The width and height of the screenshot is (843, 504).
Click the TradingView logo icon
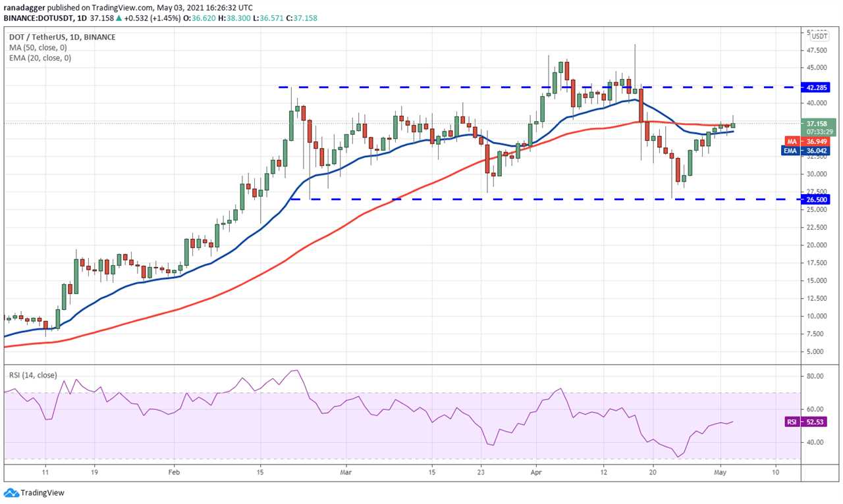[x=11, y=493]
